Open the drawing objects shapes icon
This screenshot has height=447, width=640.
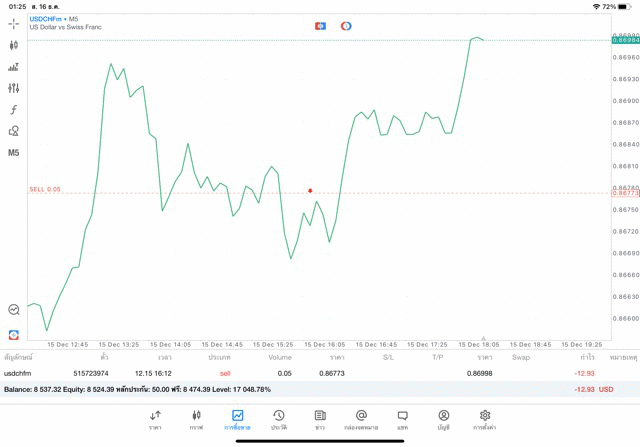(14, 131)
